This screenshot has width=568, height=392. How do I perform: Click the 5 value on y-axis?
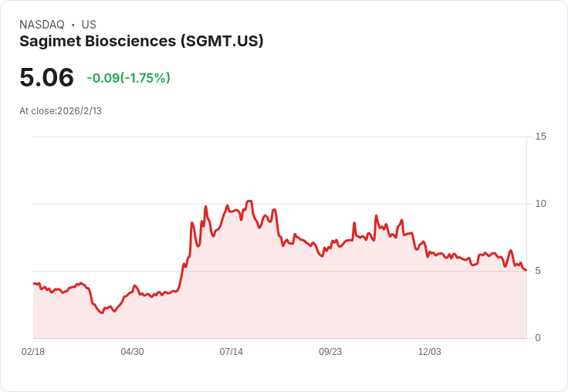tap(538, 271)
